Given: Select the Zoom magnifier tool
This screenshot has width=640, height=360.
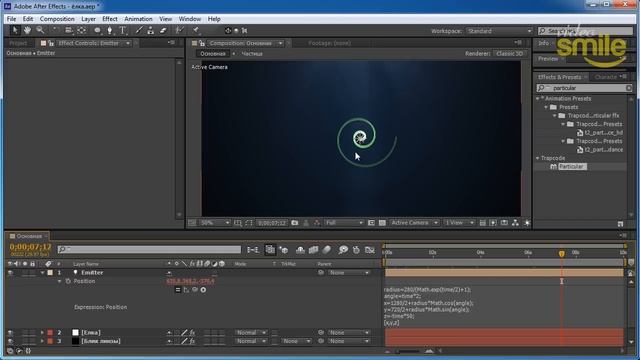Looking at the screenshot, I should pos(40,30).
